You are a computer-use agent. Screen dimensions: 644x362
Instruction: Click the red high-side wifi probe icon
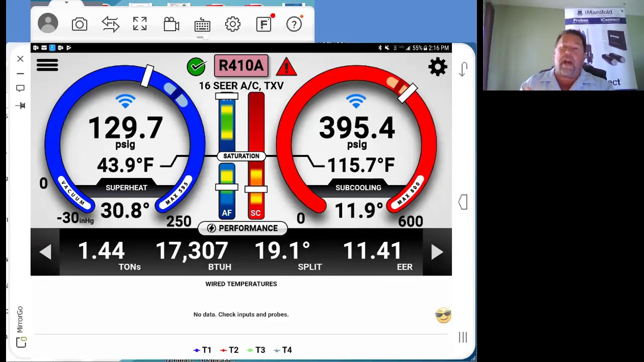pos(356,102)
